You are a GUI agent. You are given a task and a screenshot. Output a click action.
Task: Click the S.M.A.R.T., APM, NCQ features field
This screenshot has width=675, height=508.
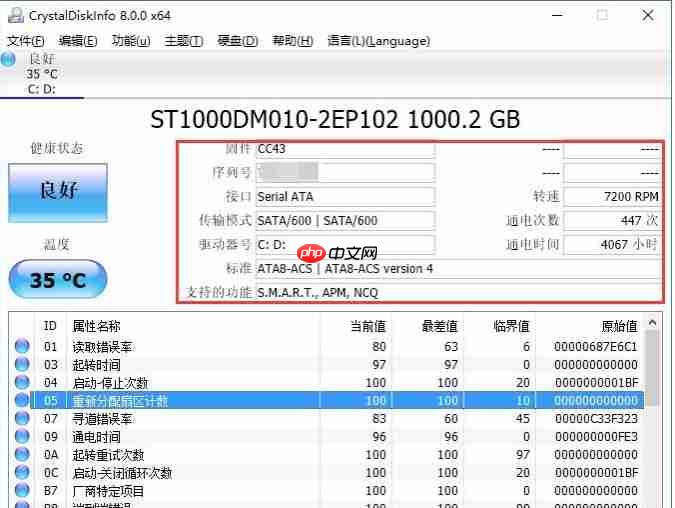click(458, 293)
